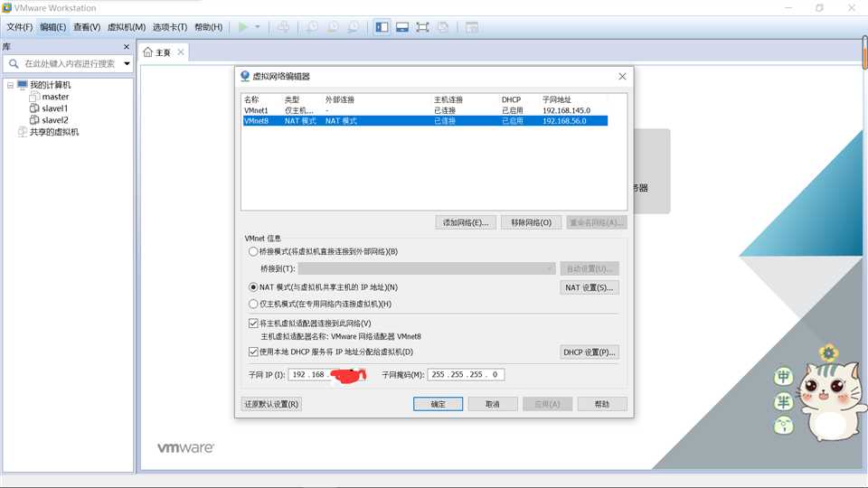This screenshot has width=868, height=488.
Task: Click the subnet mask input field
Action: click(x=466, y=374)
